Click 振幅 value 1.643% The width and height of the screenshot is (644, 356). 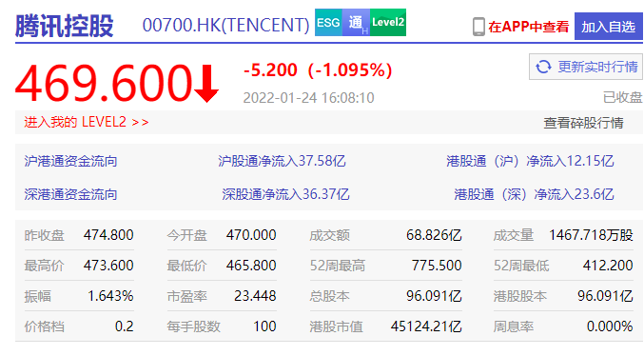110,296
